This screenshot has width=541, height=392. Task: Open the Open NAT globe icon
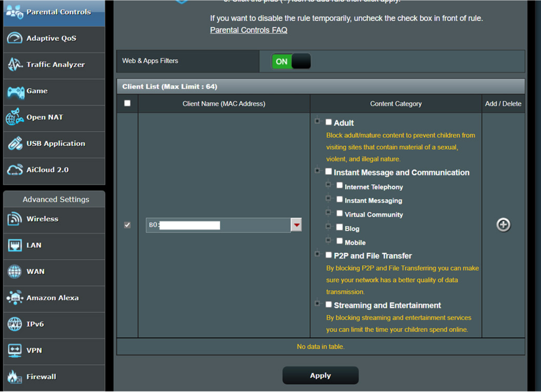tap(15, 117)
